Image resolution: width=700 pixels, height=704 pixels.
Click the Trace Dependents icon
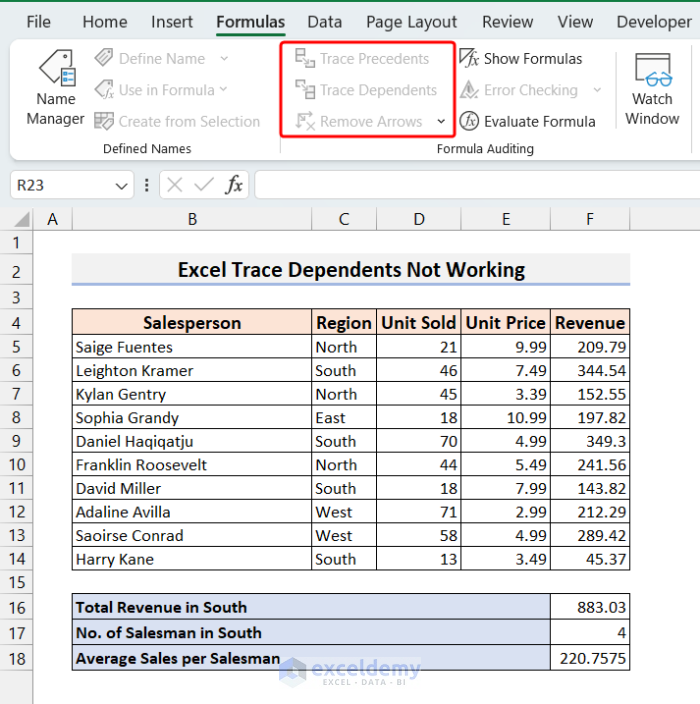click(x=305, y=90)
